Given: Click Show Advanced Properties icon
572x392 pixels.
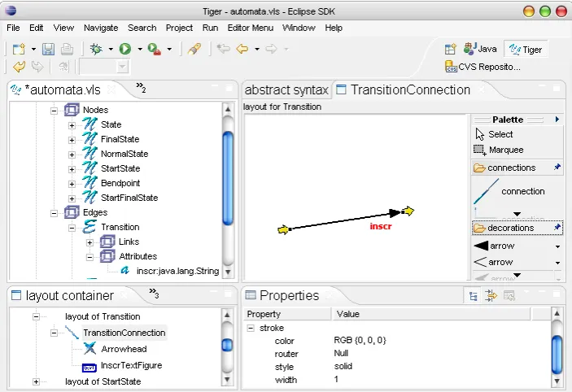Looking at the screenshot, I should click(x=491, y=296).
